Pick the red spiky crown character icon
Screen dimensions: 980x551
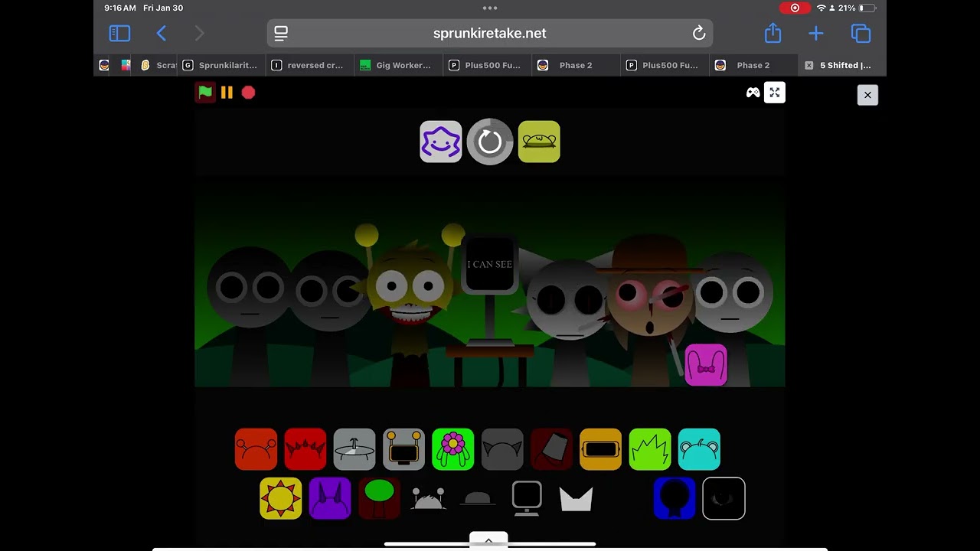pos(305,449)
